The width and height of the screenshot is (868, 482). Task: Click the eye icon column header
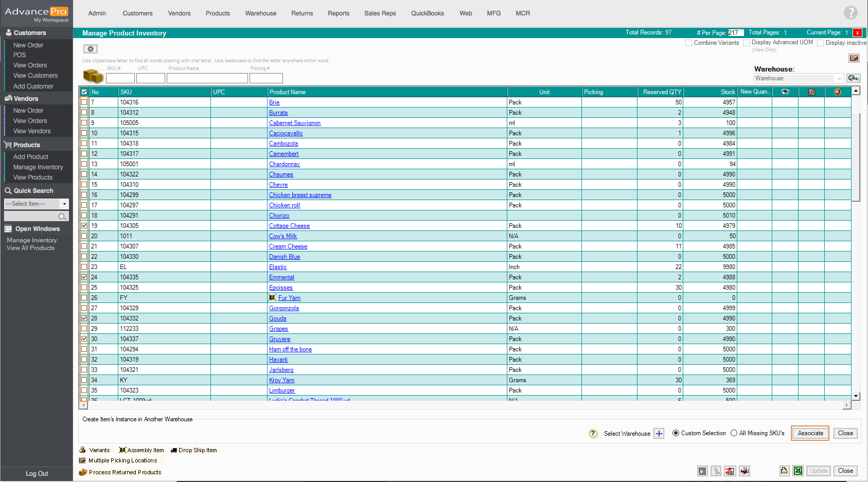coord(785,92)
